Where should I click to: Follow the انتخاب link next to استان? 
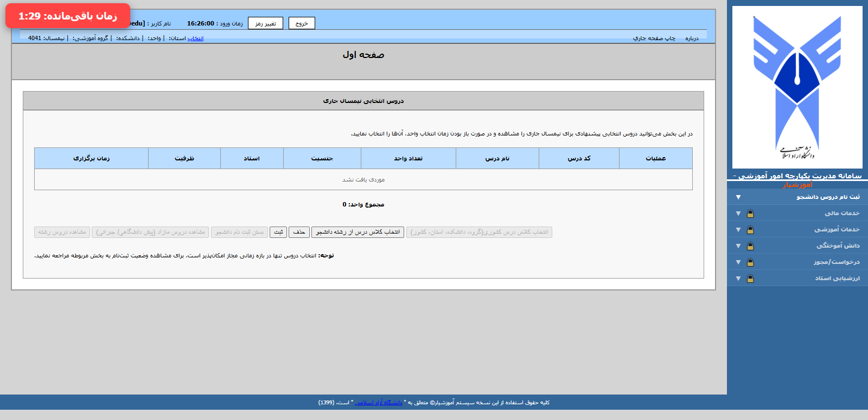click(195, 38)
